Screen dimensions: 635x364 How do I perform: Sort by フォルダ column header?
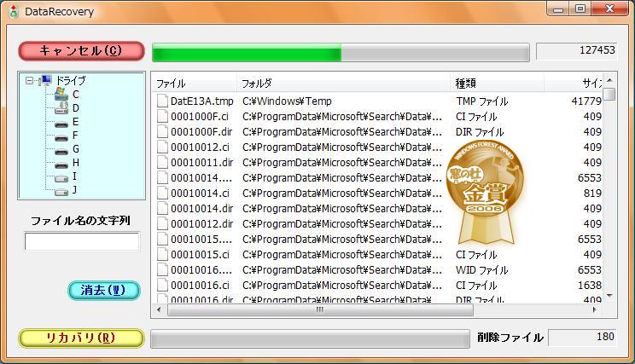pos(343,84)
